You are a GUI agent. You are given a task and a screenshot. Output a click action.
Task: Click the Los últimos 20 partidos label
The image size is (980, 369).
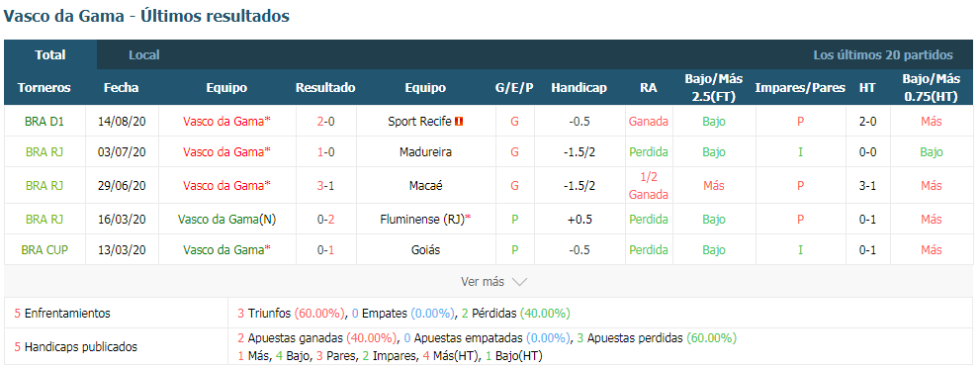tap(882, 55)
